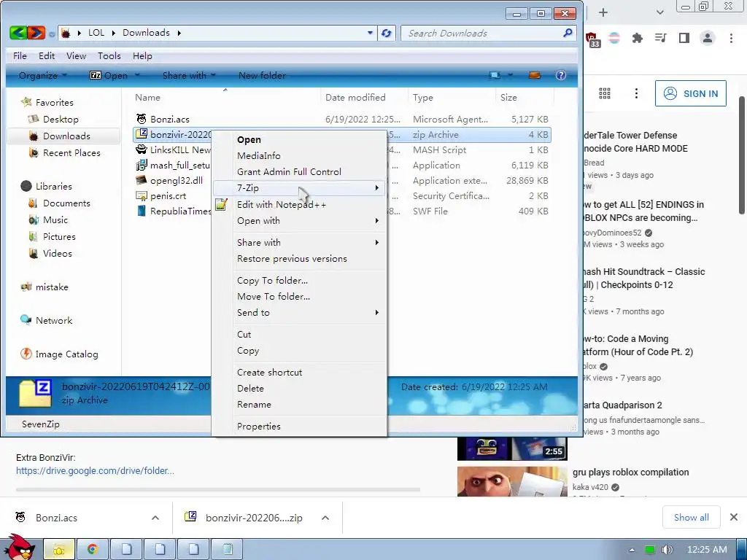Open the address bar history dropdown arrow
747x560 pixels.
coord(370,33)
